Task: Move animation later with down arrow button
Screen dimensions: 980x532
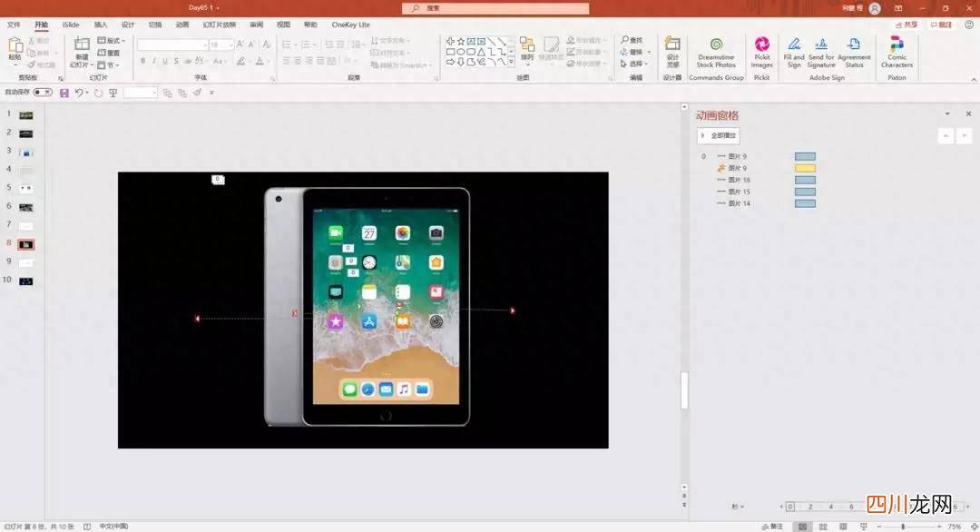Action: click(x=965, y=135)
